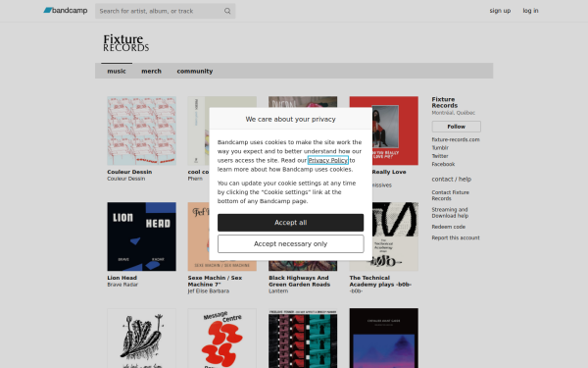Open the log in link
Screen dimensions: 588x368
pos(530,11)
